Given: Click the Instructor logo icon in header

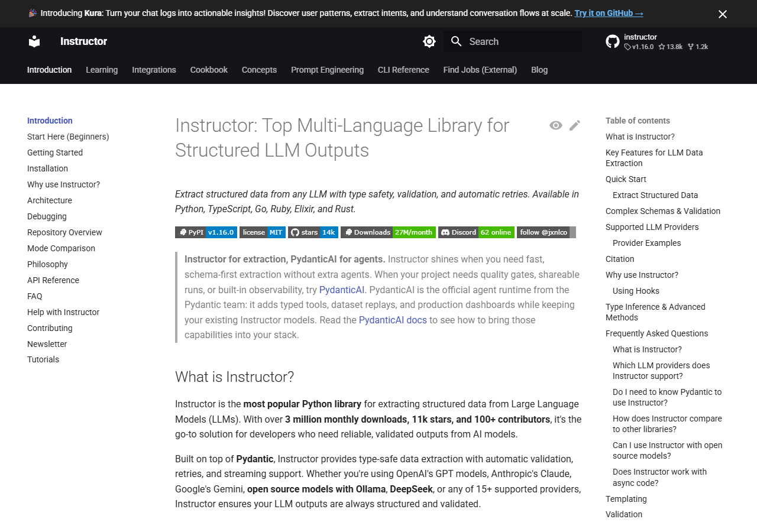Looking at the screenshot, I should click(34, 41).
